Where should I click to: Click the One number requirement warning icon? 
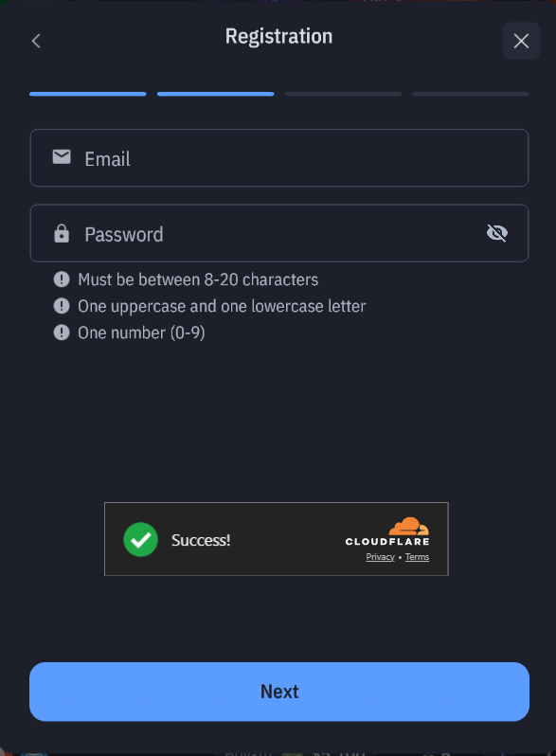click(62, 333)
